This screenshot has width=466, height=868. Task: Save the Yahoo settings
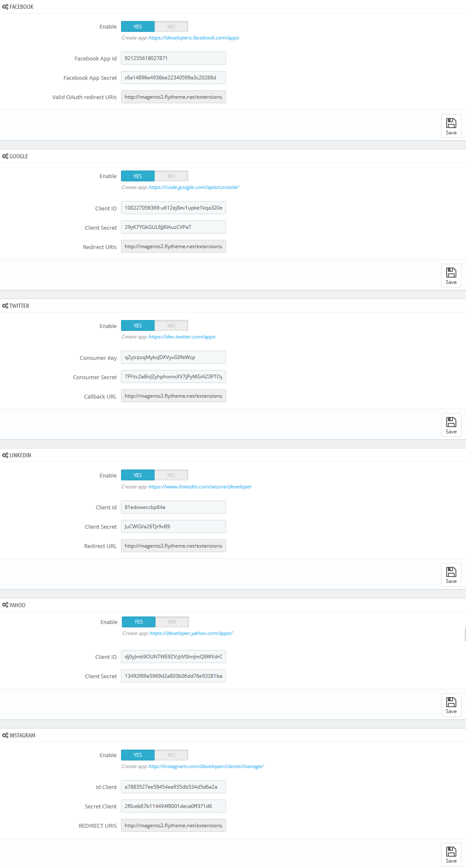451,705
